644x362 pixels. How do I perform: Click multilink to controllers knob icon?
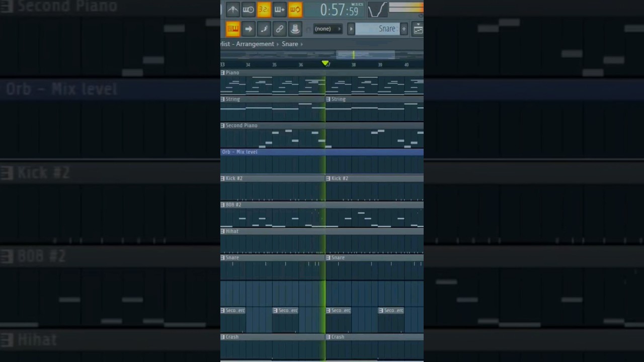295,29
